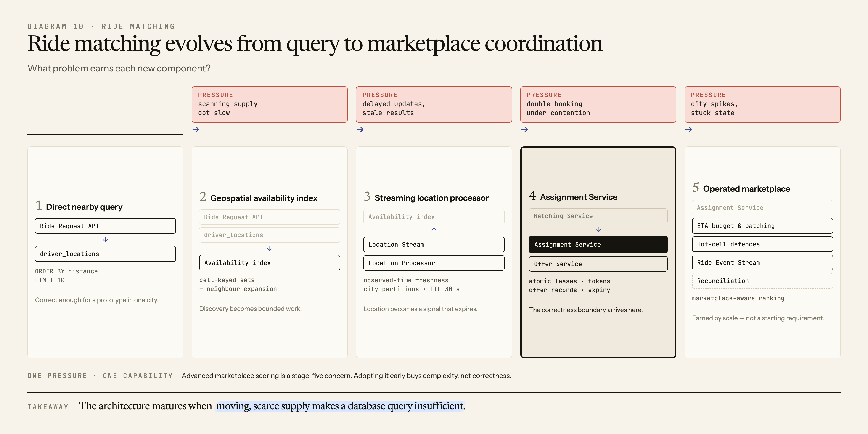Click the 'Ride Request API' box in stage 1
The height and width of the screenshot is (434, 868).
(x=105, y=226)
